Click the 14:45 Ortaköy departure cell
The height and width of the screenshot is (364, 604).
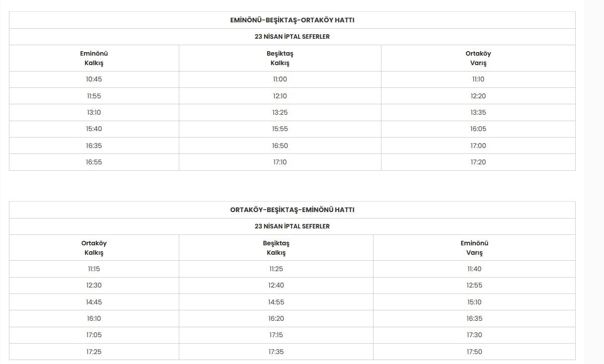pos(94,302)
